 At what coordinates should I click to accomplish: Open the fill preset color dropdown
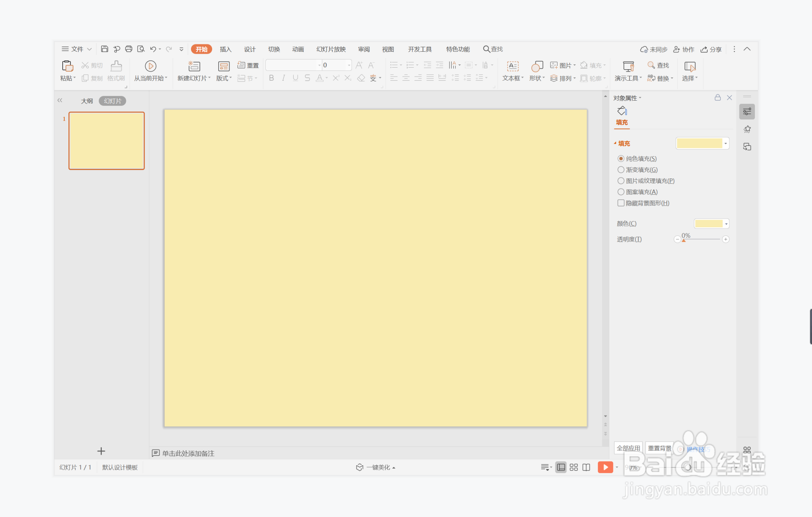(726, 143)
